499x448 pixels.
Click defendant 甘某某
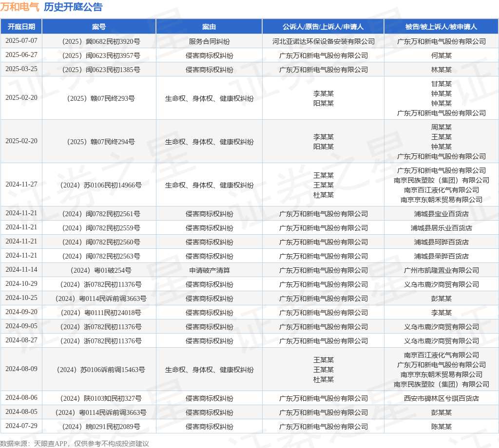(441, 84)
